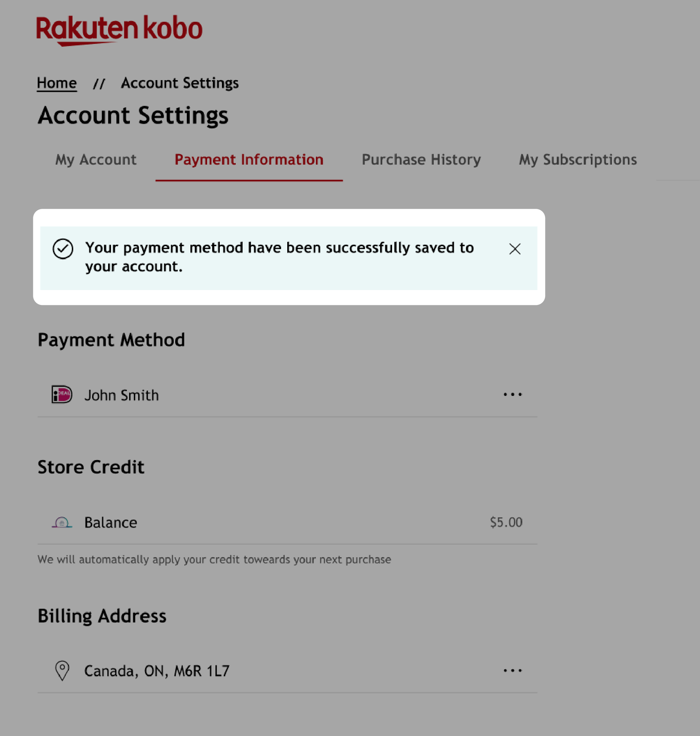
Task: Switch to the My Subscriptions tab
Action: pyautogui.click(x=578, y=159)
